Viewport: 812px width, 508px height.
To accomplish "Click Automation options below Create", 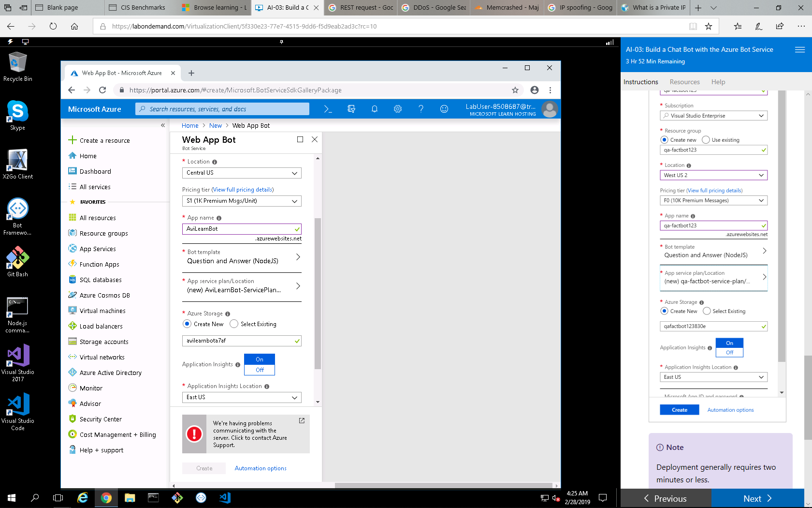I will point(260,468).
